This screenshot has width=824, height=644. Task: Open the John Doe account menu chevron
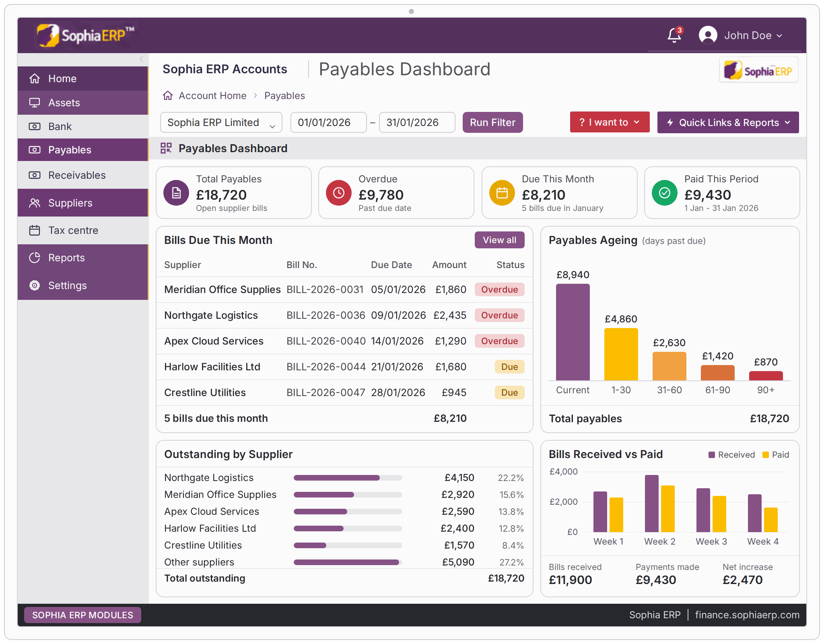point(780,35)
